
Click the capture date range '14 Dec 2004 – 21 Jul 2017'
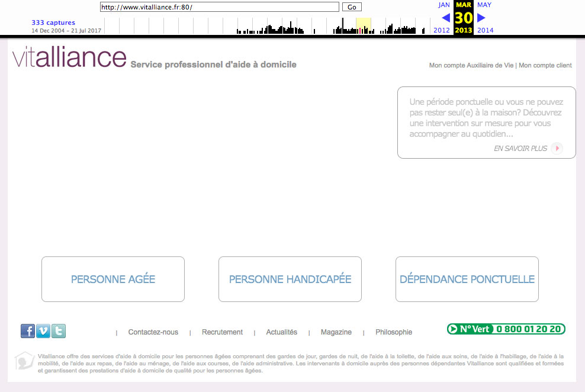[x=66, y=31]
